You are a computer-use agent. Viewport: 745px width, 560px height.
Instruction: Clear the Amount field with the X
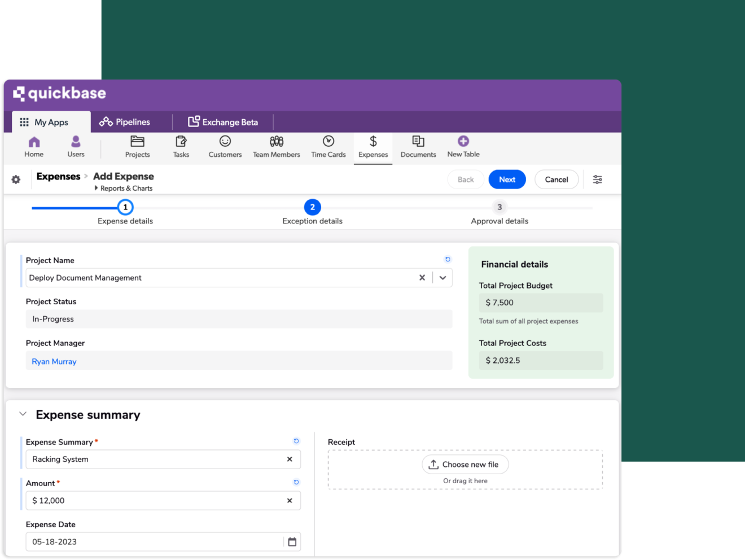289,500
